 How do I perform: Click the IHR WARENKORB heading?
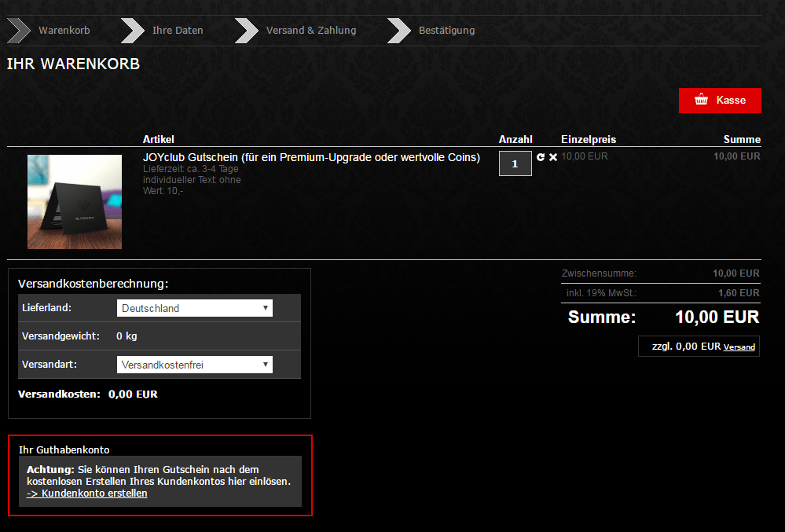point(73,64)
